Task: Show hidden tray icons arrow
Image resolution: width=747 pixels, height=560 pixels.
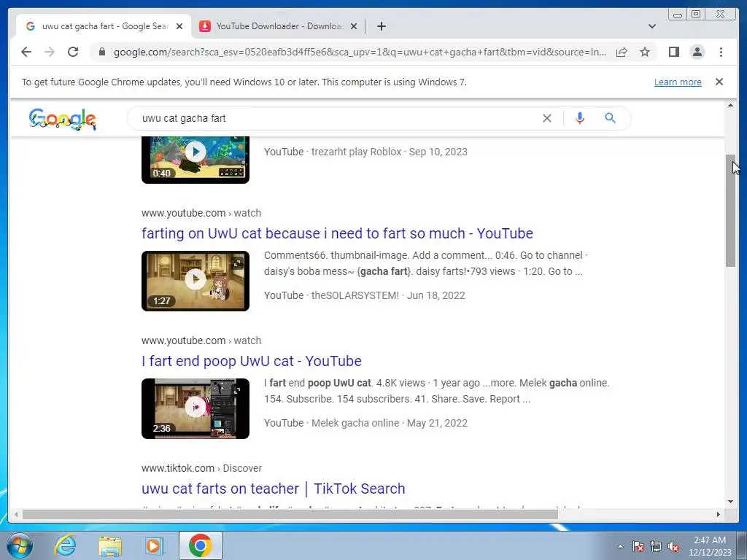Action: [620, 547]
